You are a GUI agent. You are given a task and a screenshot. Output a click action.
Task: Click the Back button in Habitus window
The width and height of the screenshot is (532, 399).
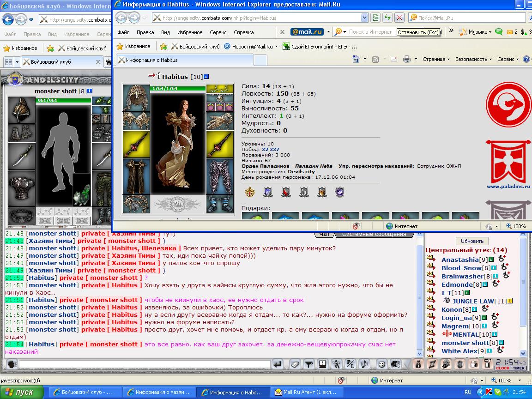[x=121, y=18]
